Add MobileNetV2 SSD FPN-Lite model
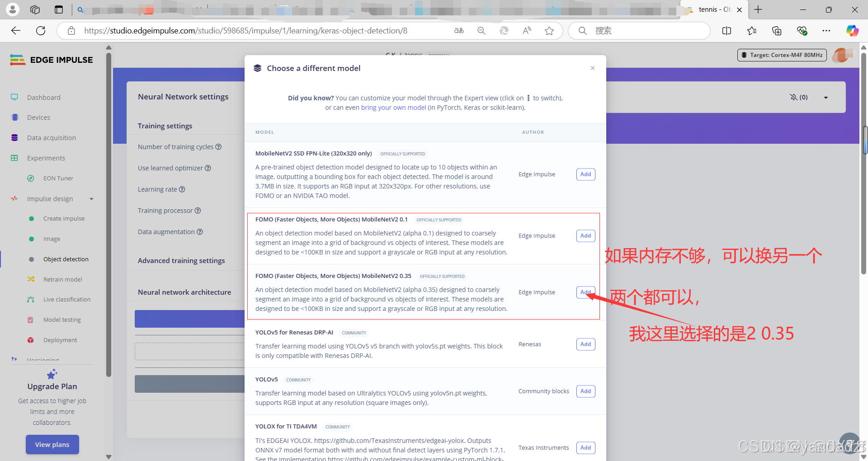Image resolution: width=868 pixels, height=461 pixels. [585, 174]
